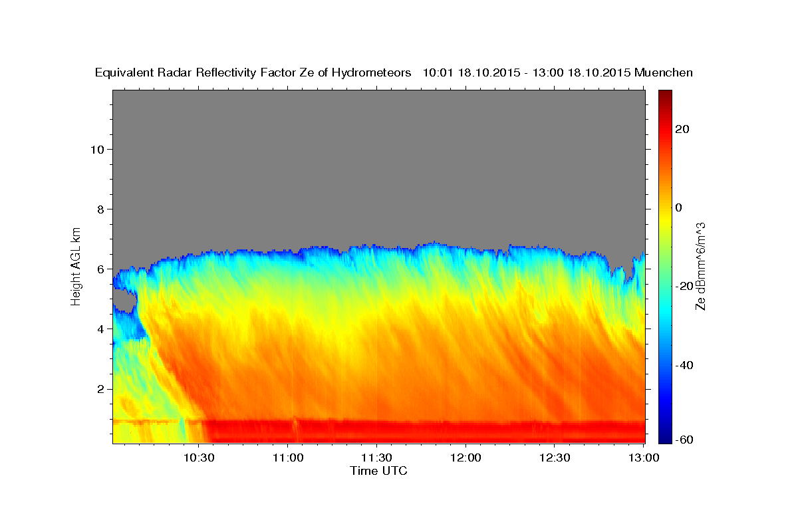Image resolution: width=798 pixels, height=532 pixels.
Task: Click the plot title text
Action: pos(394,73)
